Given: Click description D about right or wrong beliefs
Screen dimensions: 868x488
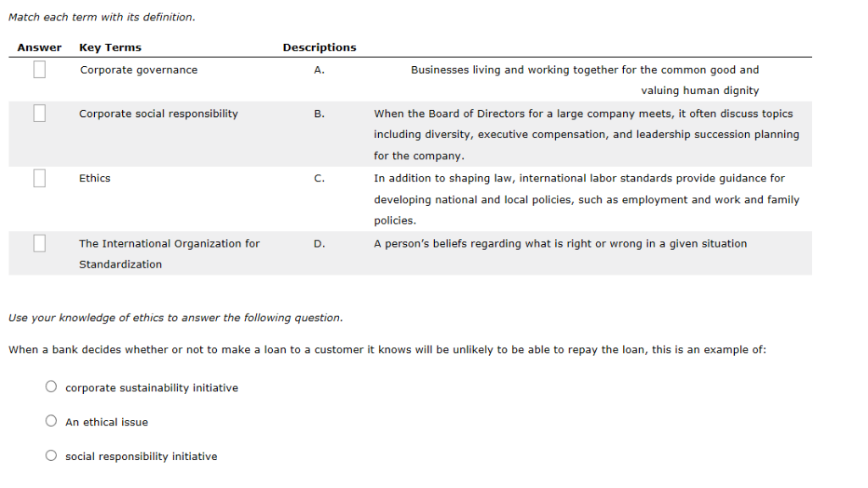Looking at the screenshot, I should 559,243.
